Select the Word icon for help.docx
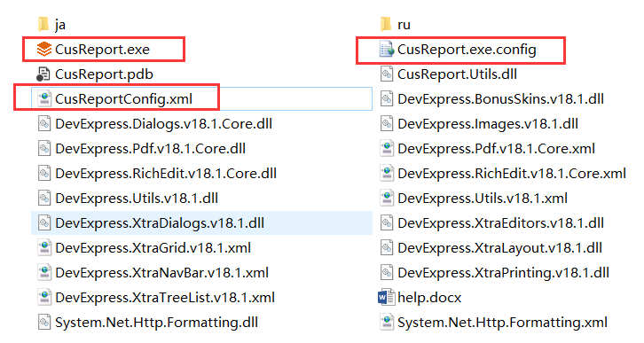Viewport: 644px width, 343px height. (387, 298)
